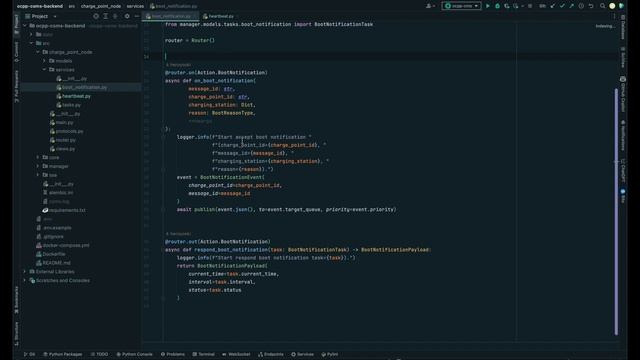Open Endpoints tool window
This screenshot has height=360, width=640.
point(271,354)
